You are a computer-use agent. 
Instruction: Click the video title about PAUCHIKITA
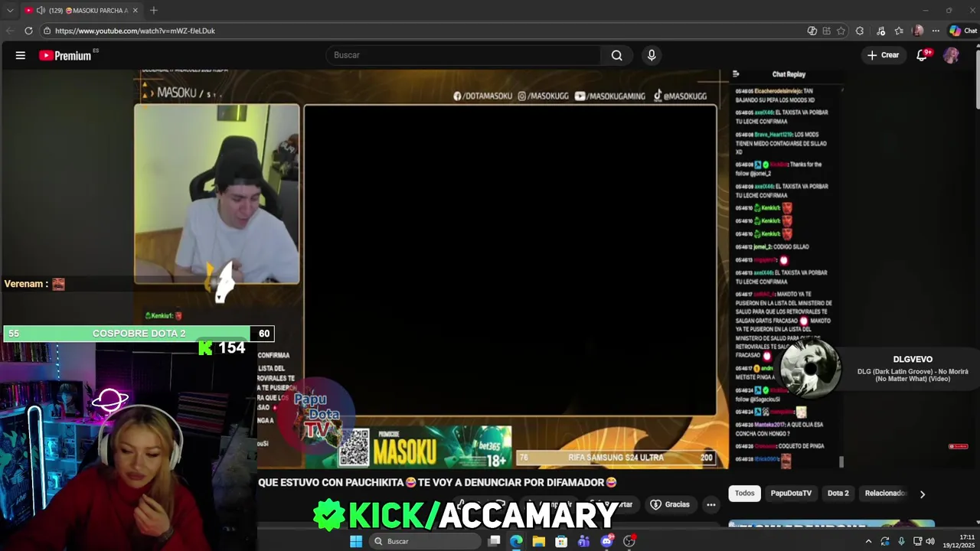tap(437, 482)
